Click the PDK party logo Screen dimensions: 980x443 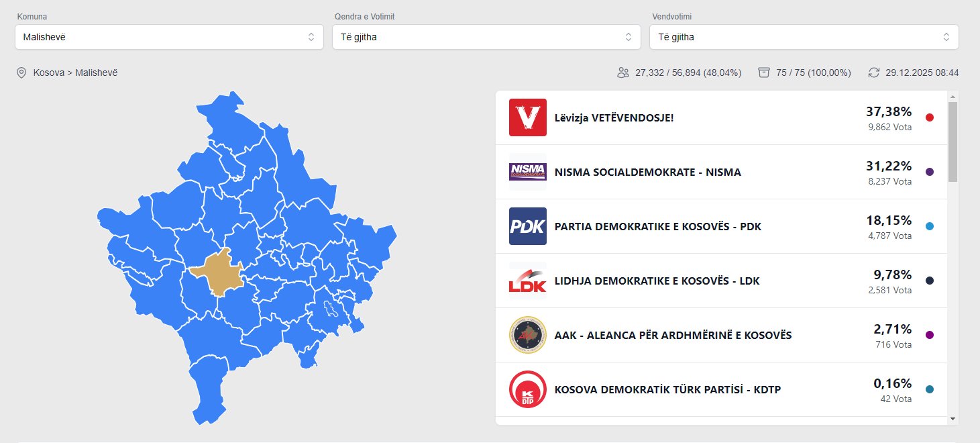click(527, 226)
